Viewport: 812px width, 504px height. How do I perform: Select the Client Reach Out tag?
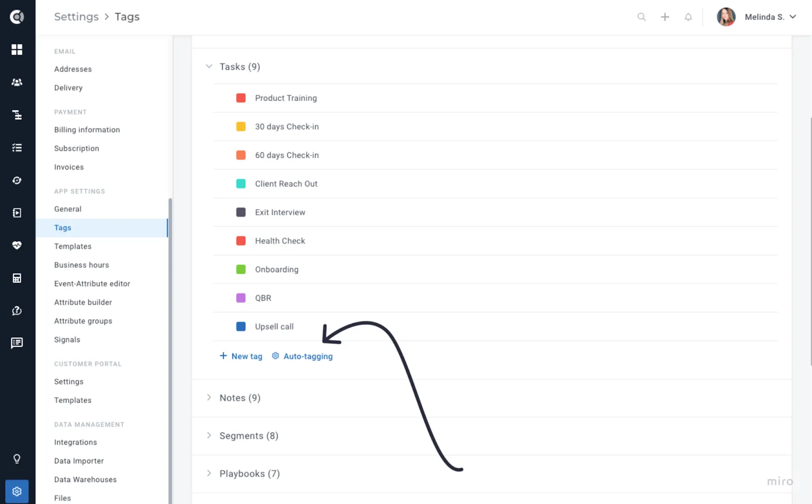coord(286,184)
